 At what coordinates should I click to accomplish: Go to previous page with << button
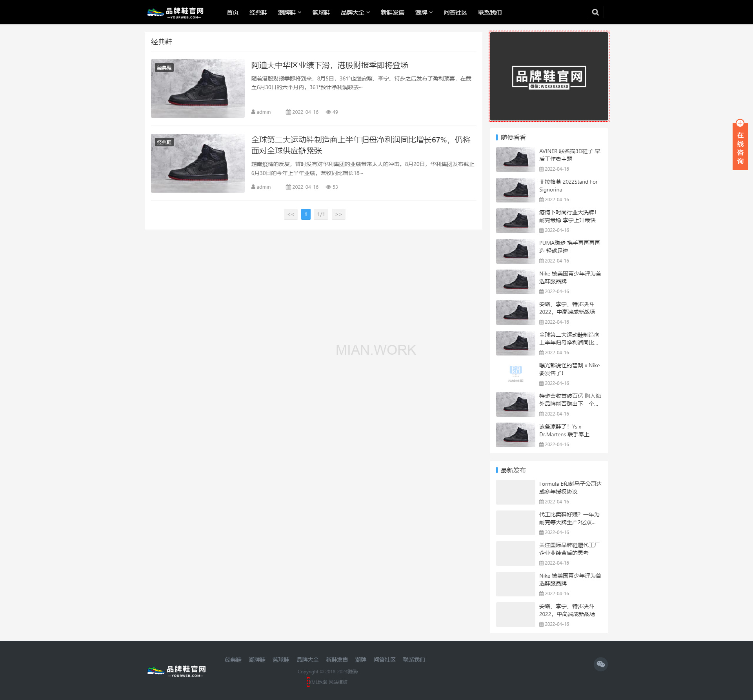[x=291, y=214]
